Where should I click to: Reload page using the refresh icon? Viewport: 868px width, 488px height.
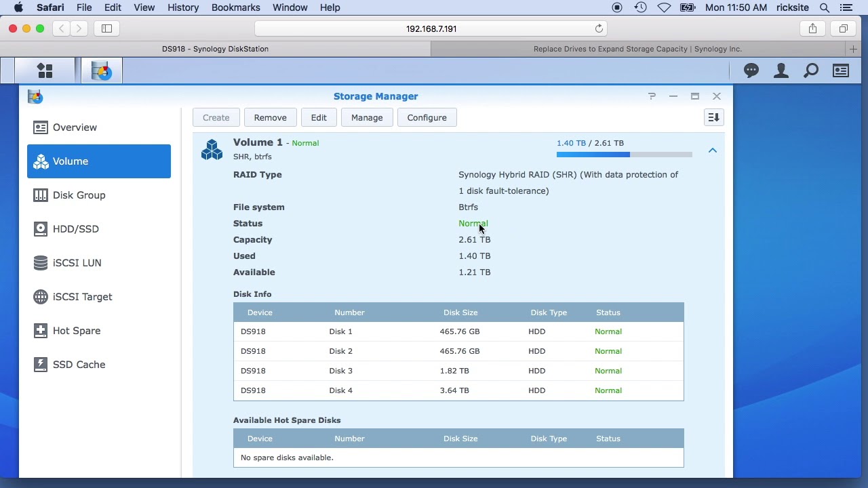[x=599, y=28]
